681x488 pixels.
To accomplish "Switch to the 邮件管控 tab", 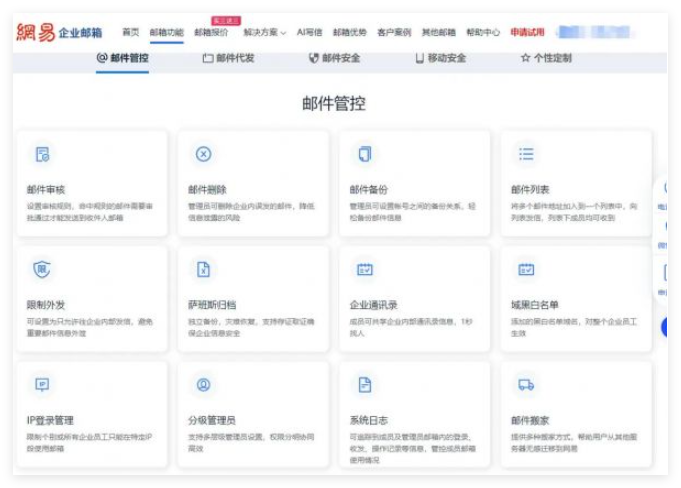I will tap(122, 58).
